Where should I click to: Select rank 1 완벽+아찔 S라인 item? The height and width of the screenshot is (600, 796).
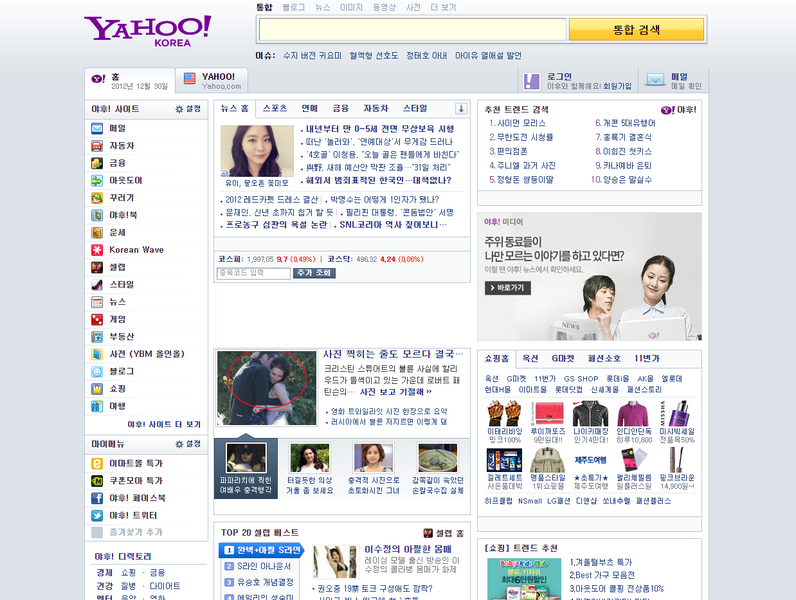pyautogui.click(x=261, y=550)
